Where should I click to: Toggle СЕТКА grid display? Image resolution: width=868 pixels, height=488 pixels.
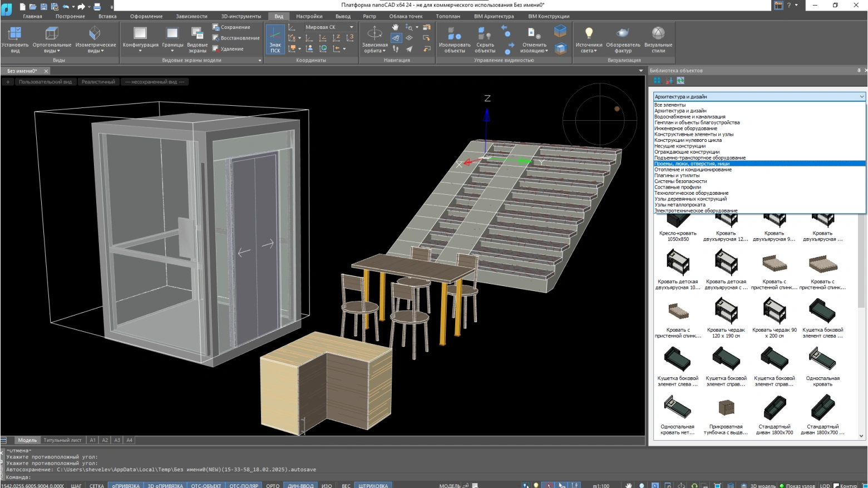point(97,485)
